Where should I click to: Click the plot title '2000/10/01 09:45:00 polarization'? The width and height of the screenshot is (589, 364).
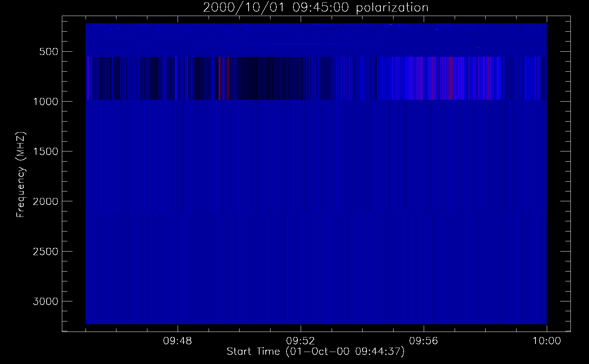[x=316, y=8]
